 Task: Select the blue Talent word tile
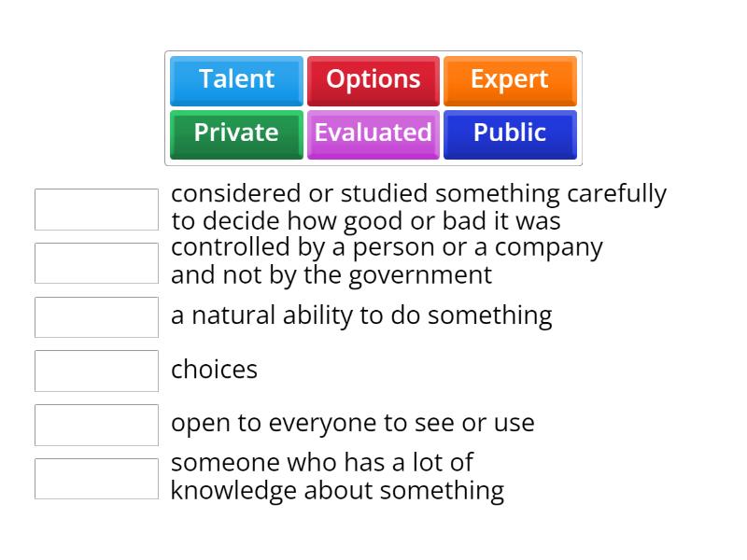(236, 81)
